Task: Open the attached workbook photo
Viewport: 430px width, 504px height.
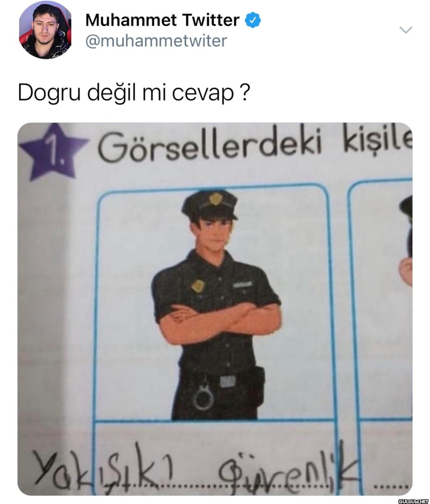Action: 215,309
